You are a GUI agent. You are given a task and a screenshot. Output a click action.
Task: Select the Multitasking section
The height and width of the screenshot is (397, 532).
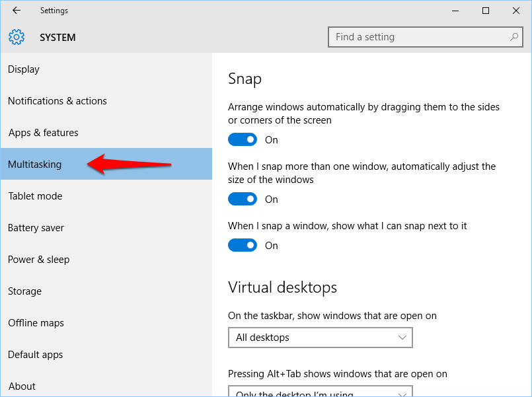pyautogui.click(x=34, y=164)
